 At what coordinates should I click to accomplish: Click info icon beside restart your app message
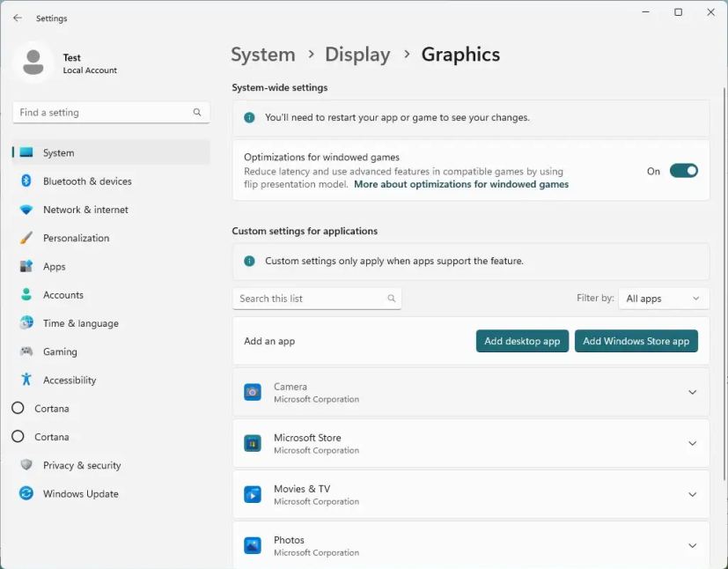(249, 117)
